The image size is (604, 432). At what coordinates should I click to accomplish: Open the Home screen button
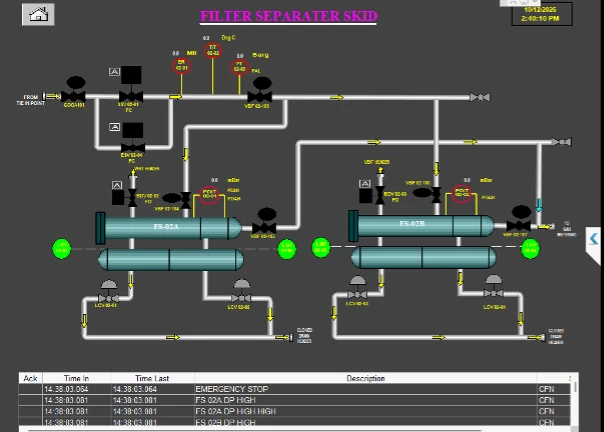click(x=38, y=15)
